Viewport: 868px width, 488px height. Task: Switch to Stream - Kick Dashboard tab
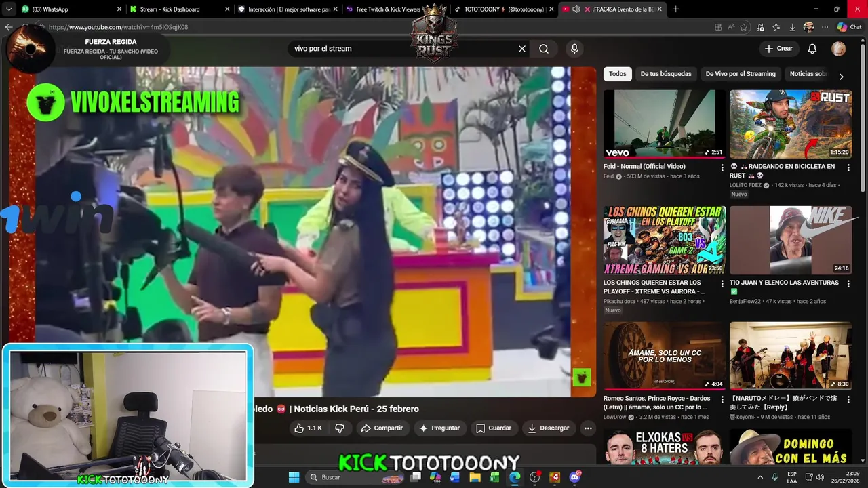pyautogui.click(x=179, y=9)
